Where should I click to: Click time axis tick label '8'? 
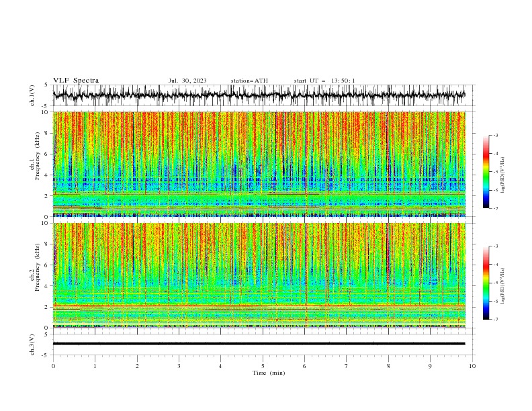tap(388, 366)
